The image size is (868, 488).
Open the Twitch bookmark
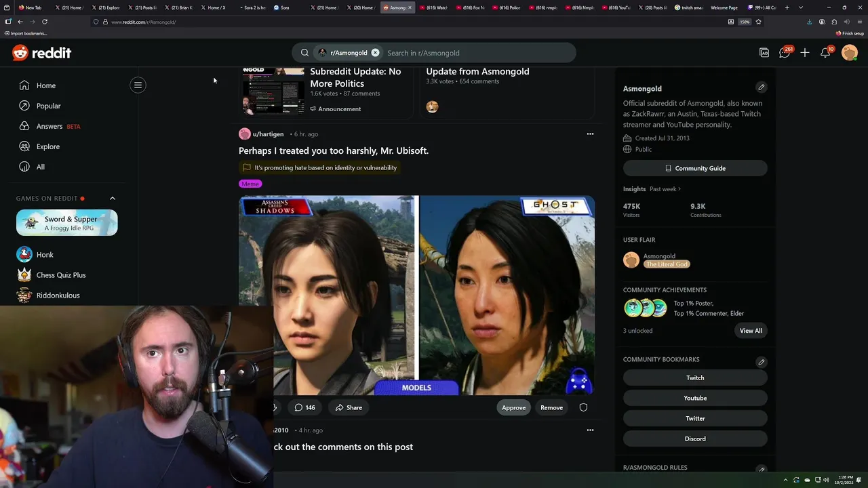pyautogui.click(x=695, y=378)
